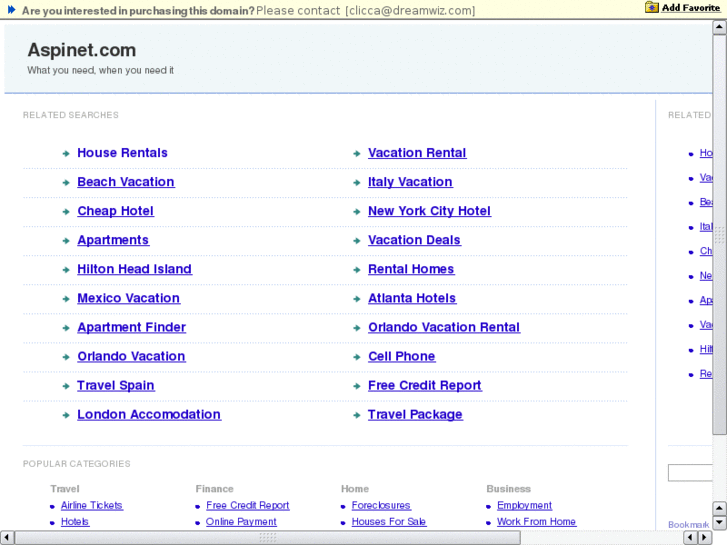Click the Travel category heading
727x545 pixels.
point(65,489)
